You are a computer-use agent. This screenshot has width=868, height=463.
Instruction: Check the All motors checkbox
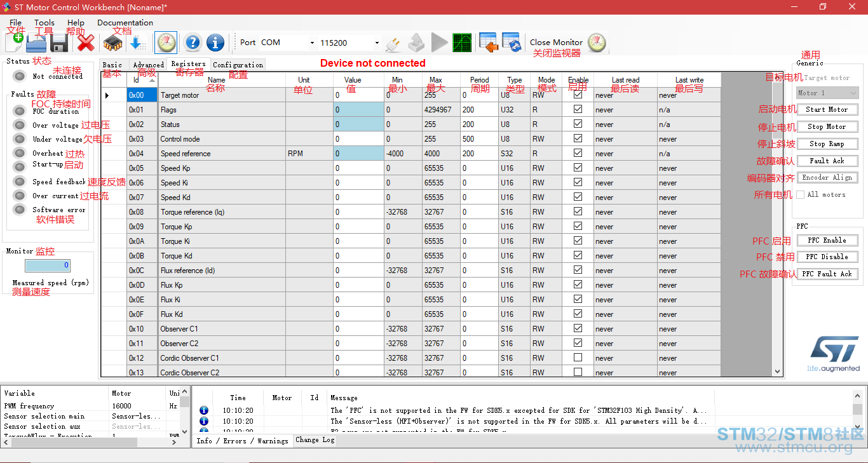coord(801,194)
